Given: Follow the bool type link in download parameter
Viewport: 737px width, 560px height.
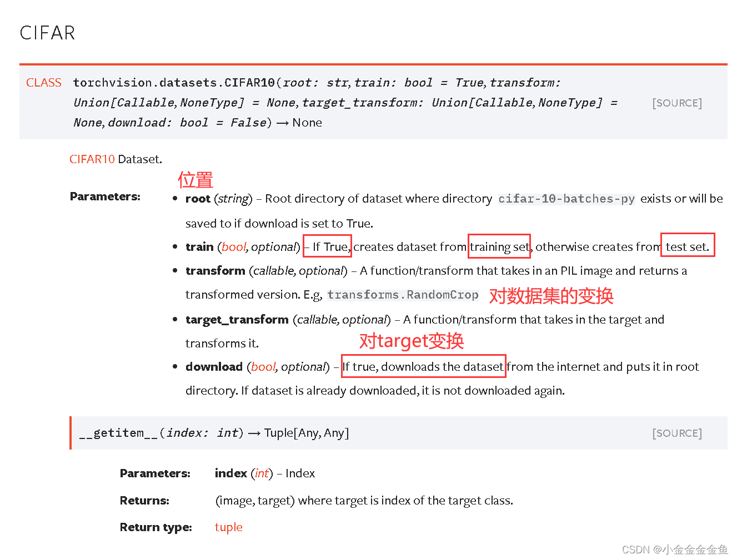Looking at the screenshot, I should 263,367.
